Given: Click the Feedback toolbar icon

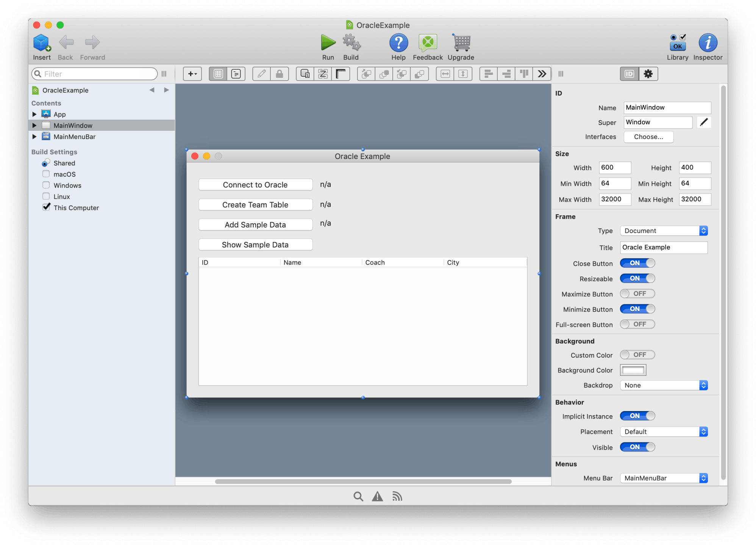Looking at the screenshot, I should [428, 43].
